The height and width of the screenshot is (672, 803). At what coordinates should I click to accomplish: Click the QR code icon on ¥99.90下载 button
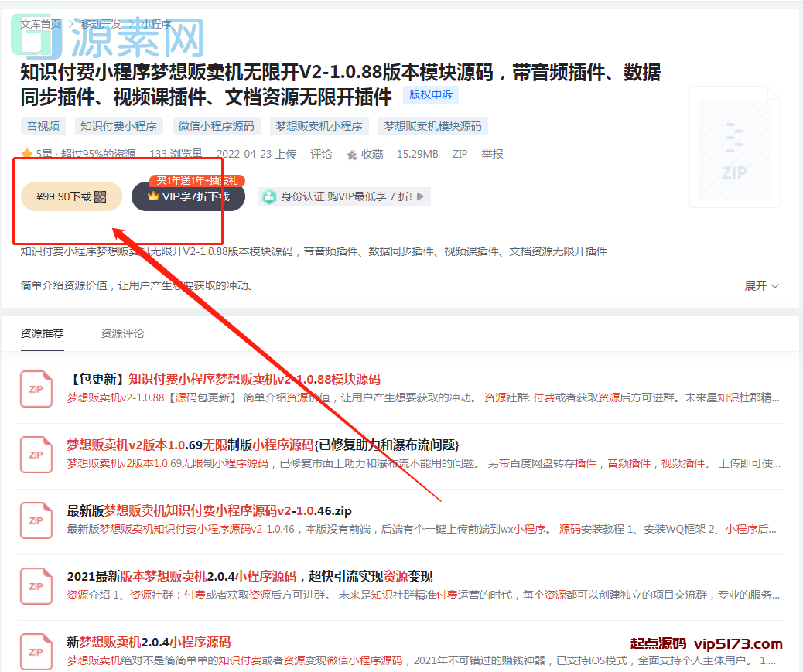coord(101,196)
